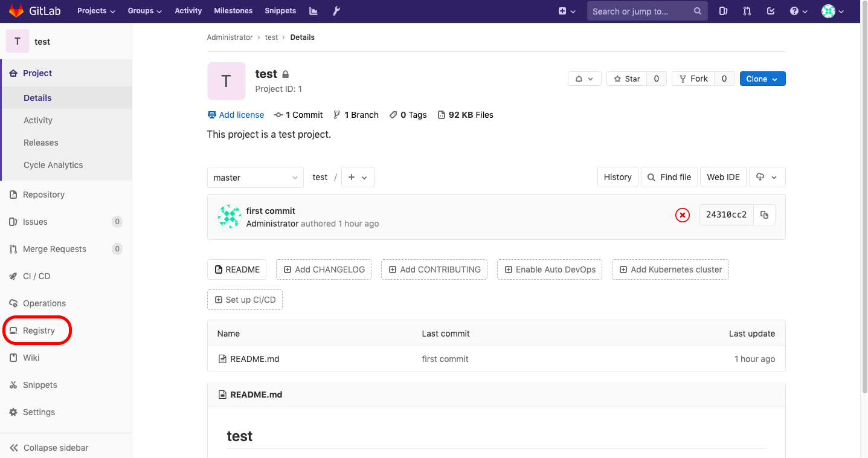868x458 pixels.
Task: Expand the Projects menu
Action: point(95,11)
